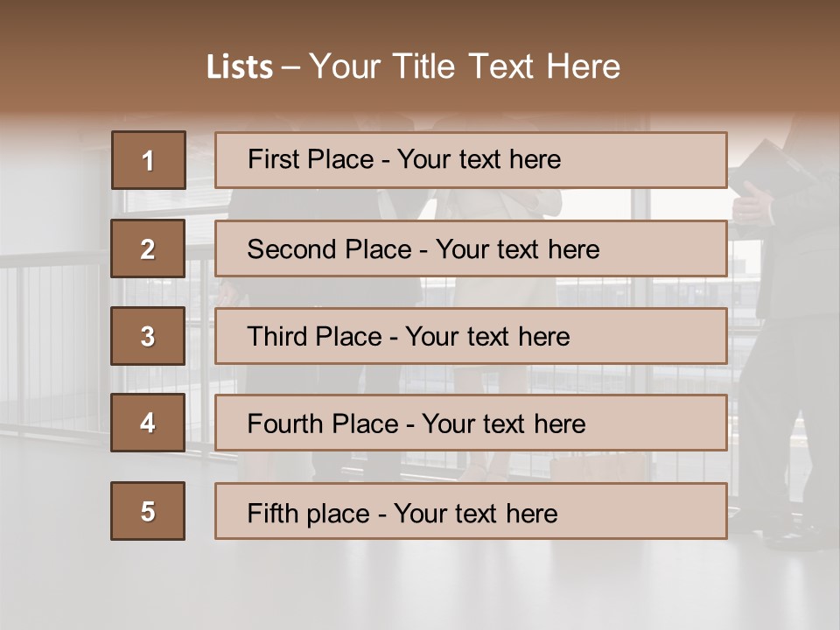Click 'Your text here' in Fourth Place row

pyautogui.click(x=503, y=424)
